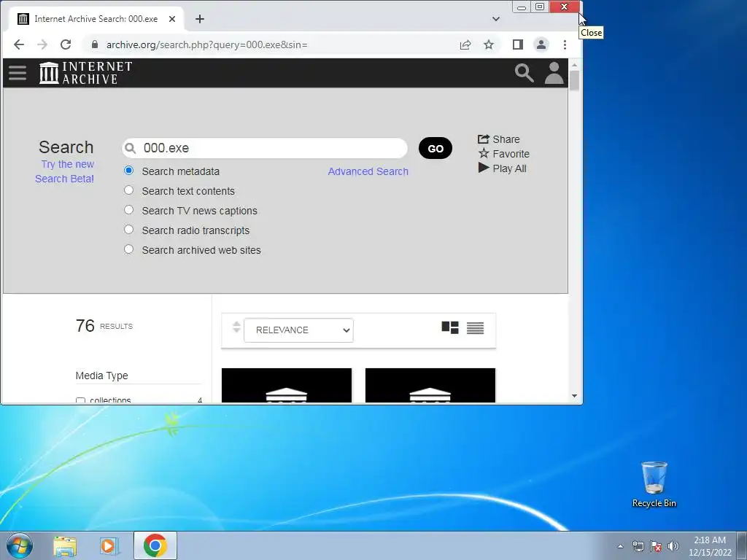Click the browser forward arrow

click(x=42, y=44)
